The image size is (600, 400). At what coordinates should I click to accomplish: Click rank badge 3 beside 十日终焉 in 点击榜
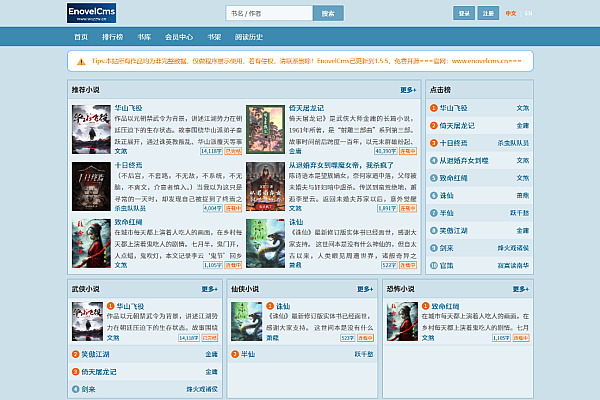coord(434,143)
